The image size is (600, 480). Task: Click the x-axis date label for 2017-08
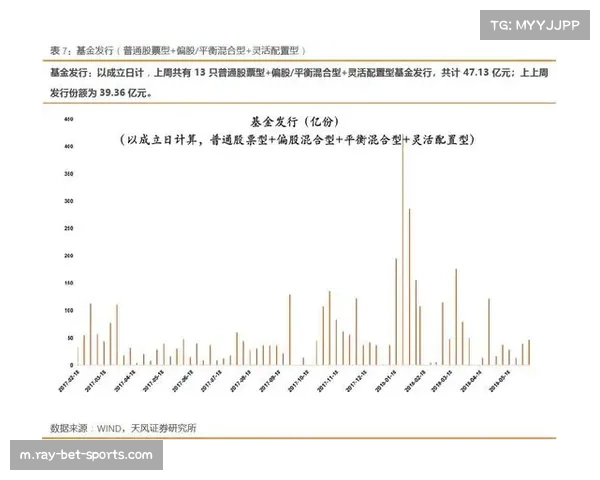[240, 381]
